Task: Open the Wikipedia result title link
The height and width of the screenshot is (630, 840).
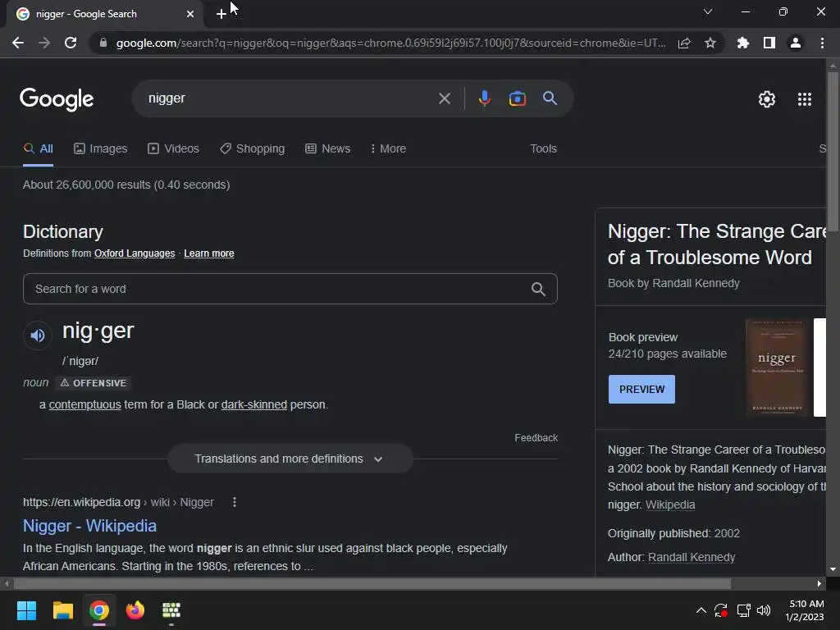Action: click(x=89, y=526)
